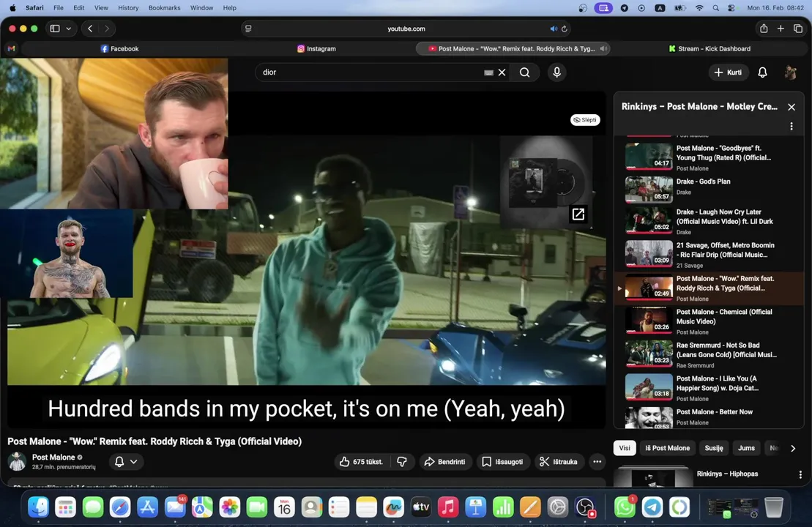Click the video title text
This screenshot has height=527, width=812.
point(154,441)
